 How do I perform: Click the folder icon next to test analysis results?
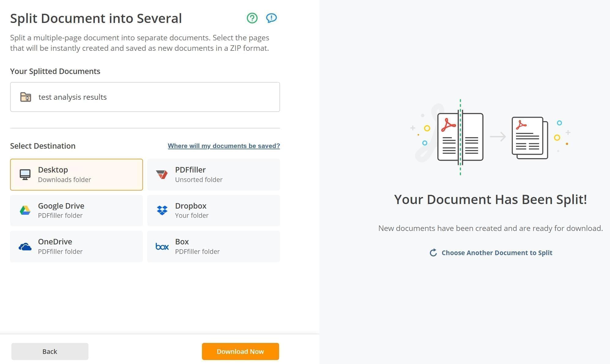click(26, 97)
